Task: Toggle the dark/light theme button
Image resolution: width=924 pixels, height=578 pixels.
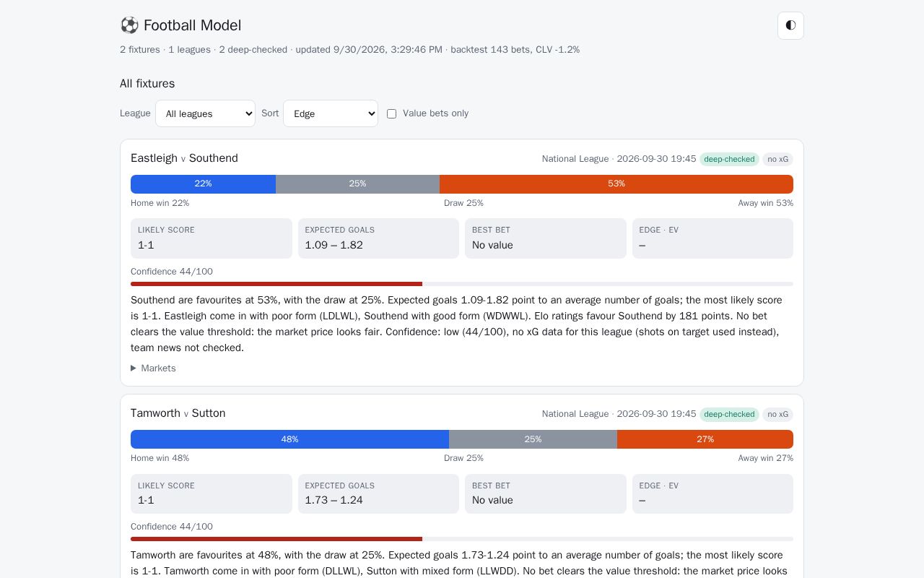Action: pyautogui.click(x=790, y=25)
